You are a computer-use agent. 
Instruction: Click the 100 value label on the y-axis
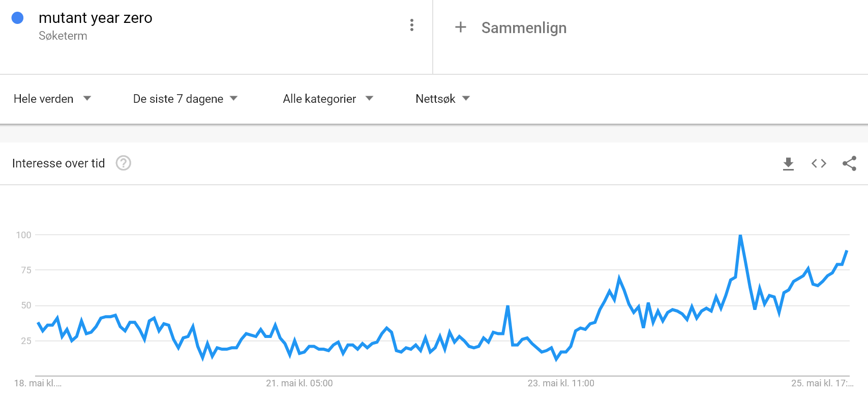click(x=23, y=235)
